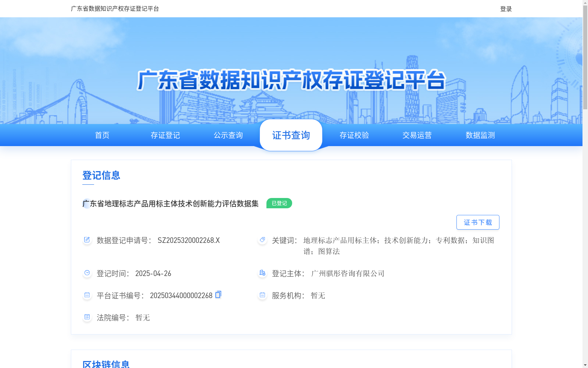Image resolution: width=588 pixels, height=368 pixels.
Task: Open the 数据监测 tab
Action: [480, 135]
